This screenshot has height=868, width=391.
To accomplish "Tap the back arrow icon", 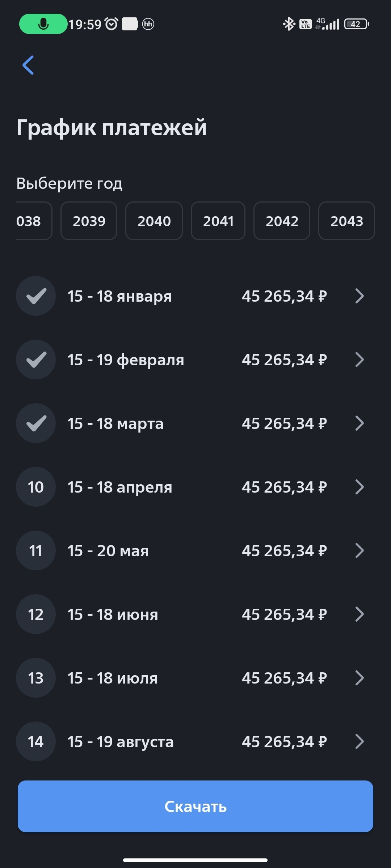I will (x=28, y=65).
